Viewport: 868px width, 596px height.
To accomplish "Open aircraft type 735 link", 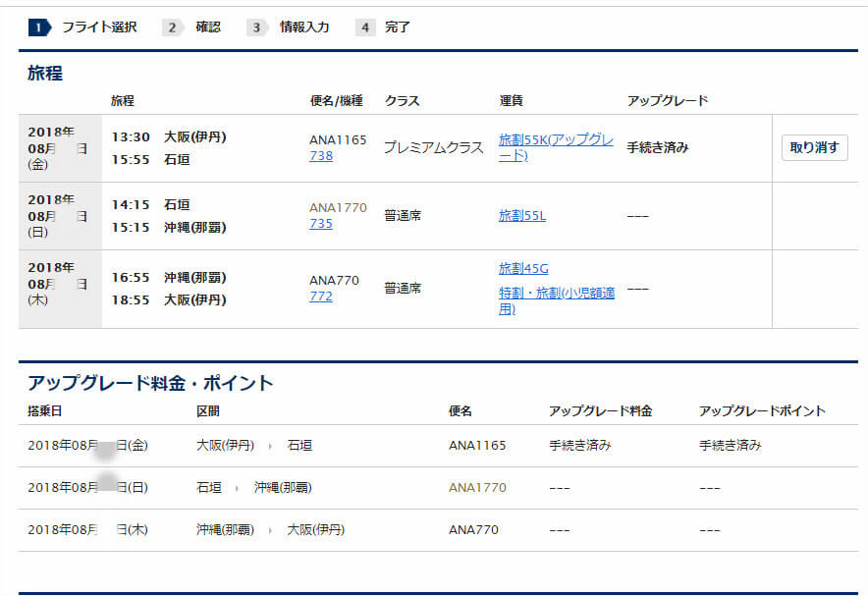I will point(321,223).
